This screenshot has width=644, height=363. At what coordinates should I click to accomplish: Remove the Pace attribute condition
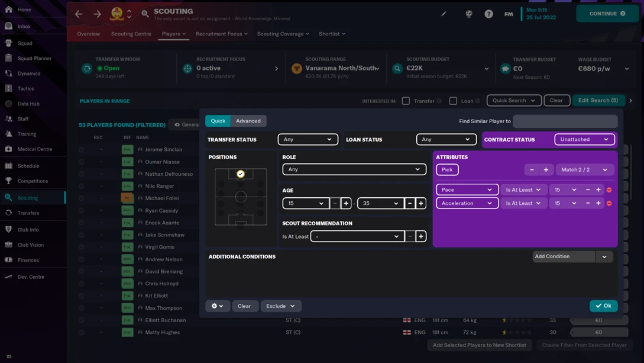click(x=609, y=190)
